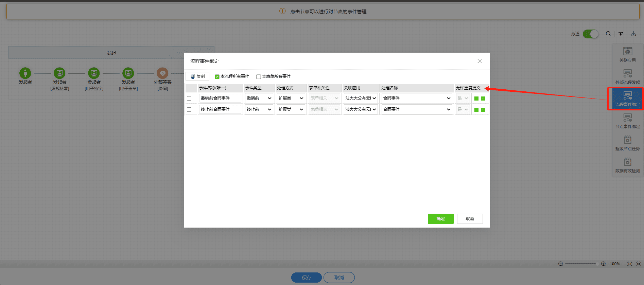Edit the 撤销前合同事件 name field

point(220,98)
